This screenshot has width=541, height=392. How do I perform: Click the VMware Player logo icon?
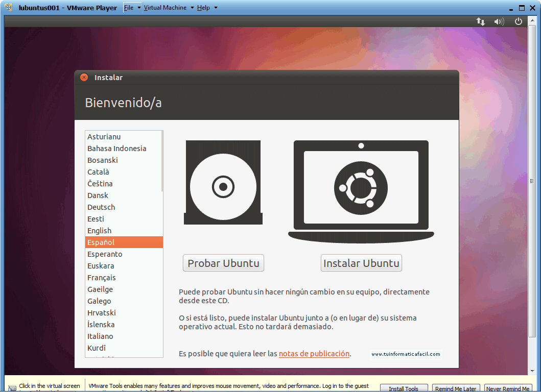click(9, 7)
